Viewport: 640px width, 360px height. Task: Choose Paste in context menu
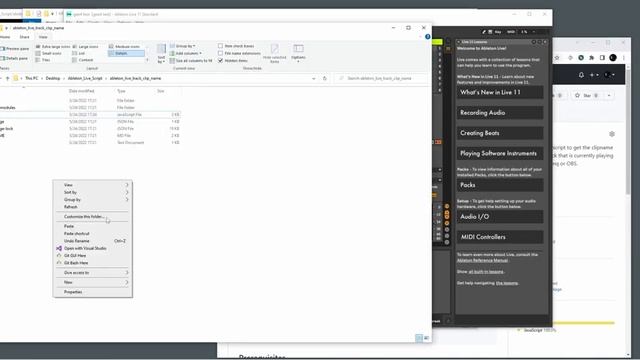[69, 226]
